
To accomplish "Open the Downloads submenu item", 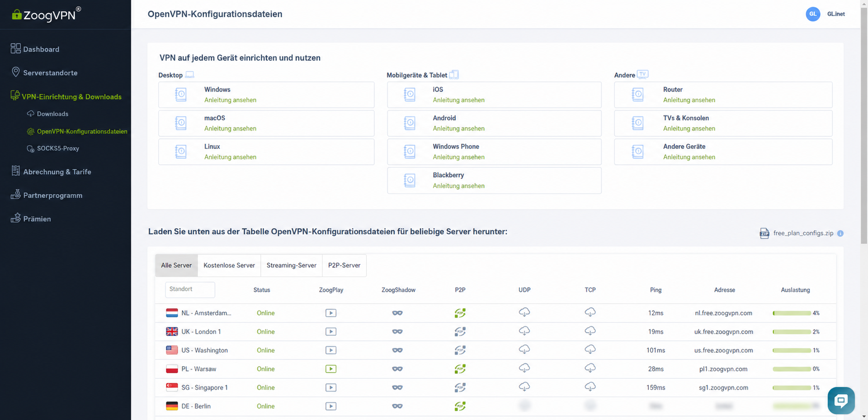I will click(47, 114).
